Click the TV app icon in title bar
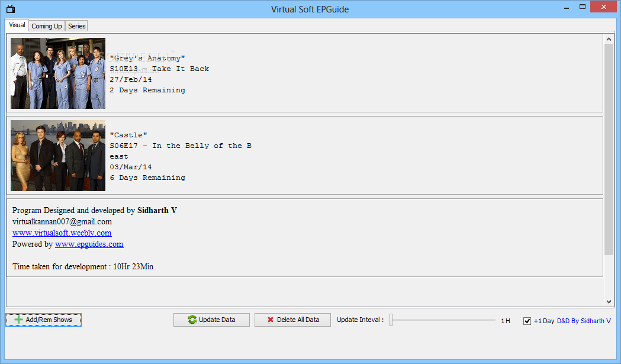 (x=11, y=9)
